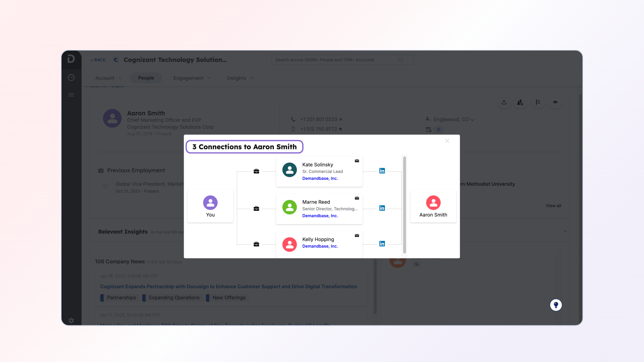Open settings gear in sidebar
Image resolution: width=644 pixels, height=362 pixels.
pos(71,321)
